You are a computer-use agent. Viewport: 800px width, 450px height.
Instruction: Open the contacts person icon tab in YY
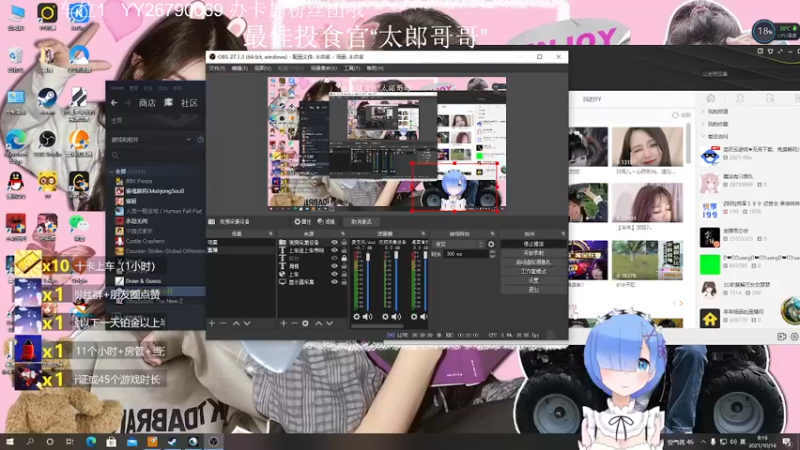point(740,98)
